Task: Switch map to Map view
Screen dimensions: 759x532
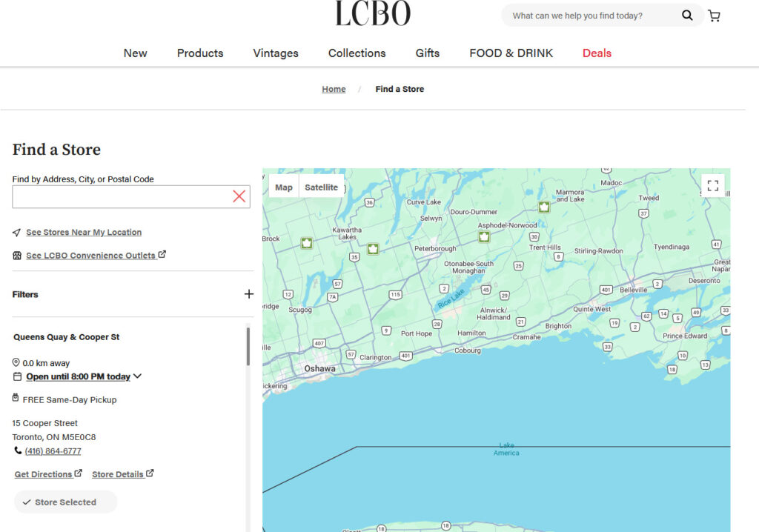Action: (x=284, y=187)
